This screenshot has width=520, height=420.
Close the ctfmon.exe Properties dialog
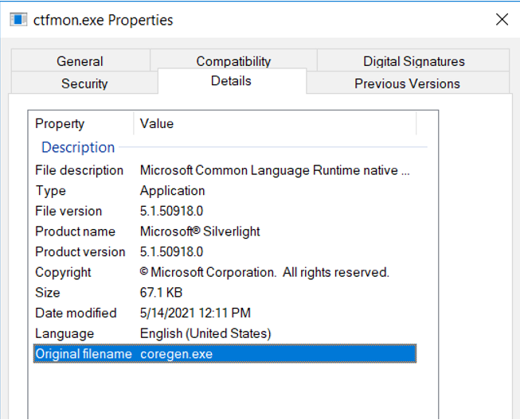[x=502, y=19]
